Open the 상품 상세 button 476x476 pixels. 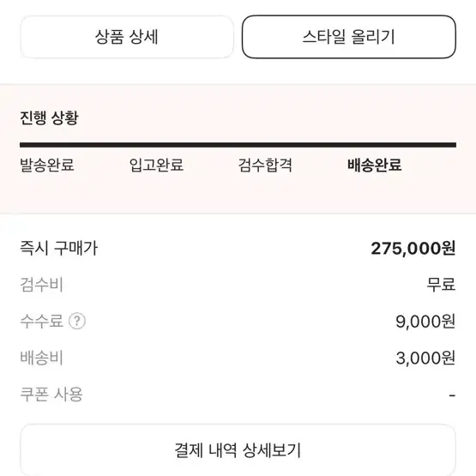pos(127,37)
